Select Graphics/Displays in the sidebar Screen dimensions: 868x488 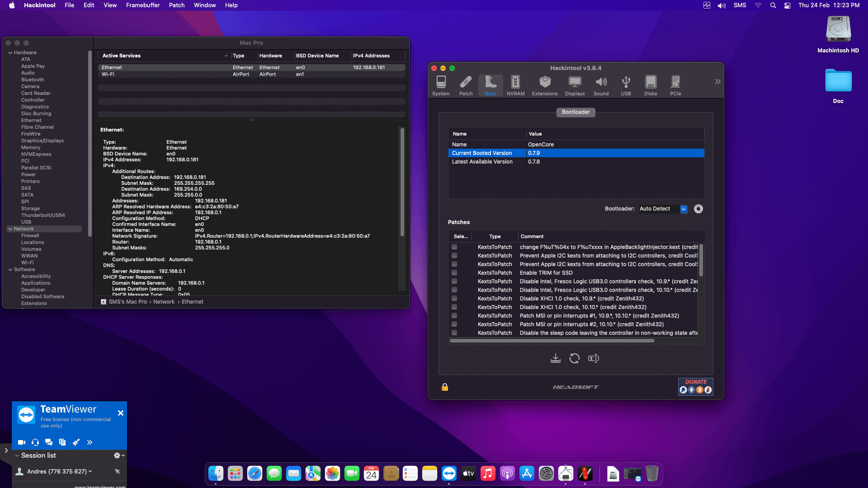click(42, 141)
